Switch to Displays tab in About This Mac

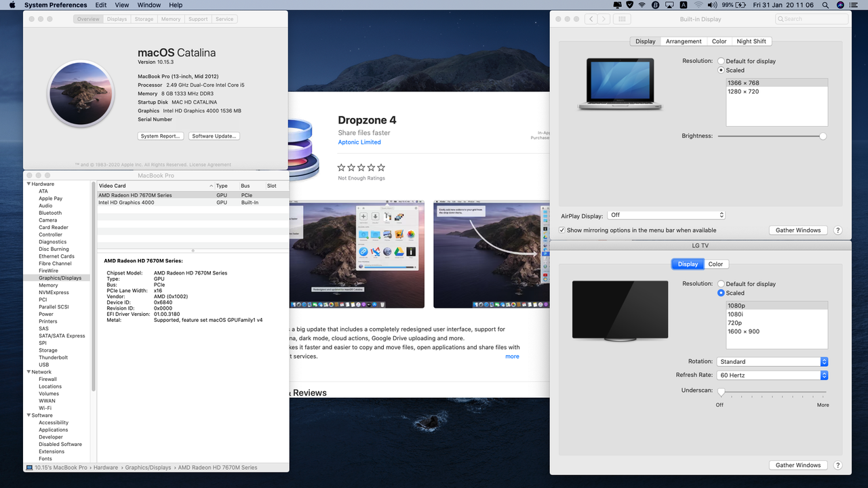117,19
